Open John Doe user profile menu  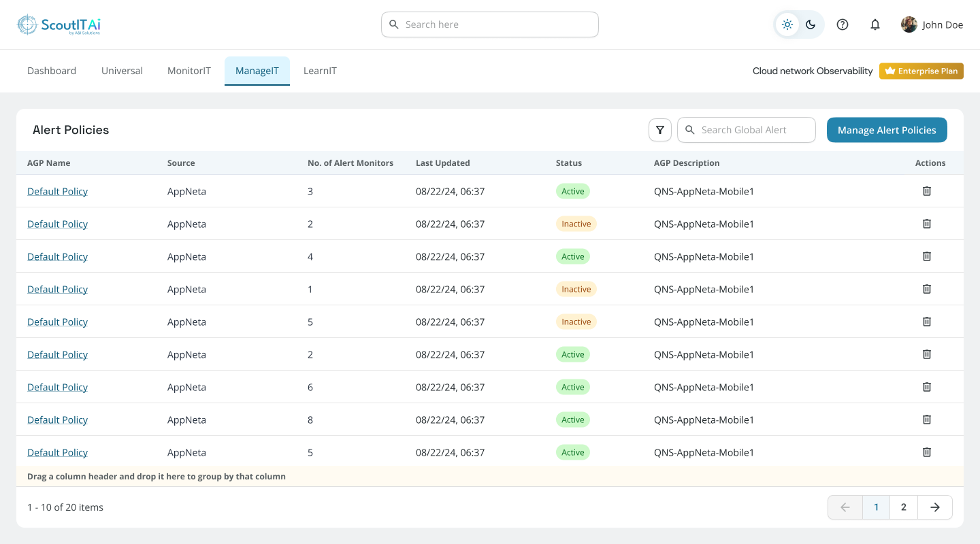[932, 24]
